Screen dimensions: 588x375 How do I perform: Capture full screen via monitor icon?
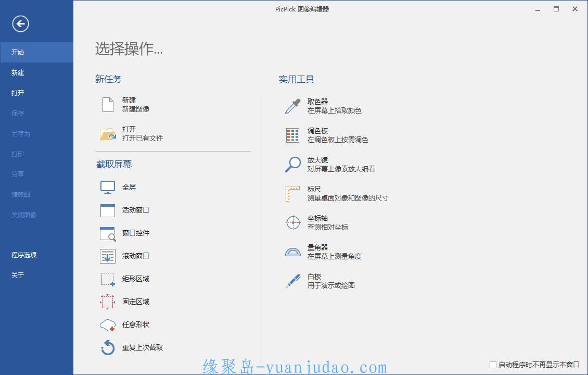[x=108, y=187]
